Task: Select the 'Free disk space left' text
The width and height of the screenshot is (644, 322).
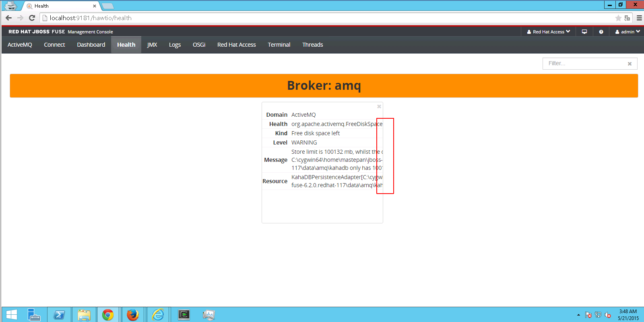Action: pyautogui.click(x=316, y=133)
